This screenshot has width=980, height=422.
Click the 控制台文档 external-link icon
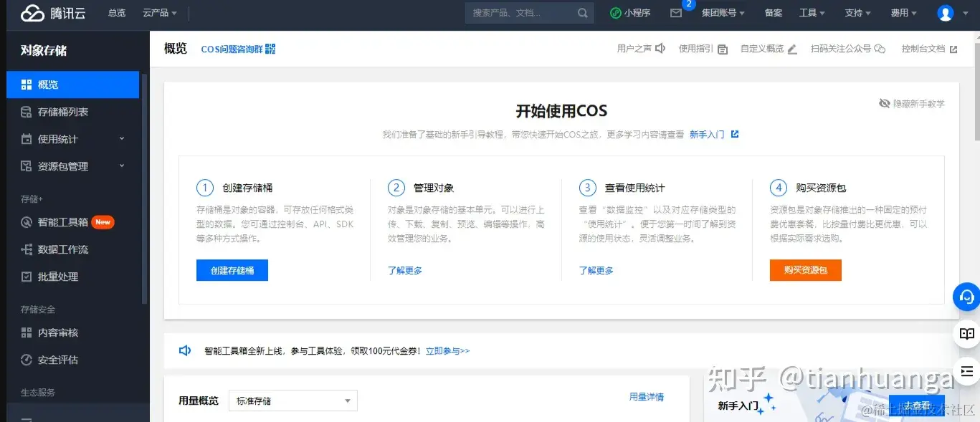[x=953, y=49]
